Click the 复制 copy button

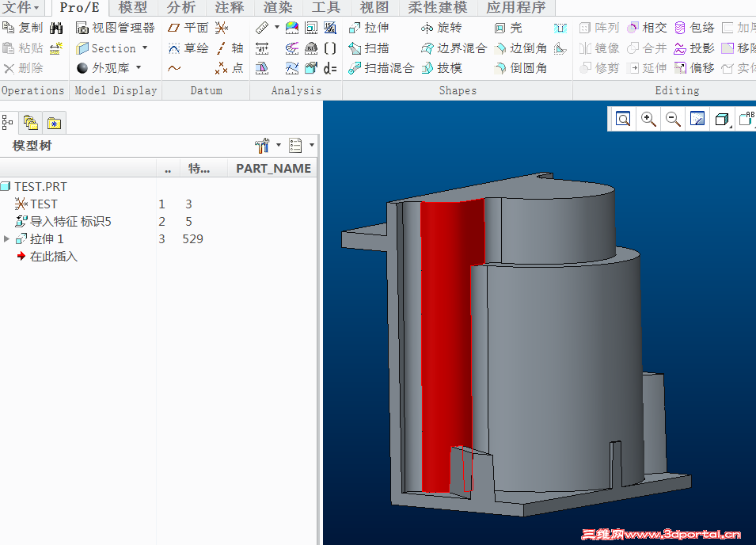coord(23,28)
